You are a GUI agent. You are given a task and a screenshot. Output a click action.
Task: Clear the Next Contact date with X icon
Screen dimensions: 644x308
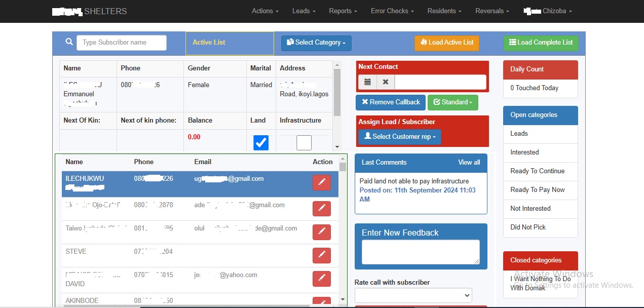point(386,82)
